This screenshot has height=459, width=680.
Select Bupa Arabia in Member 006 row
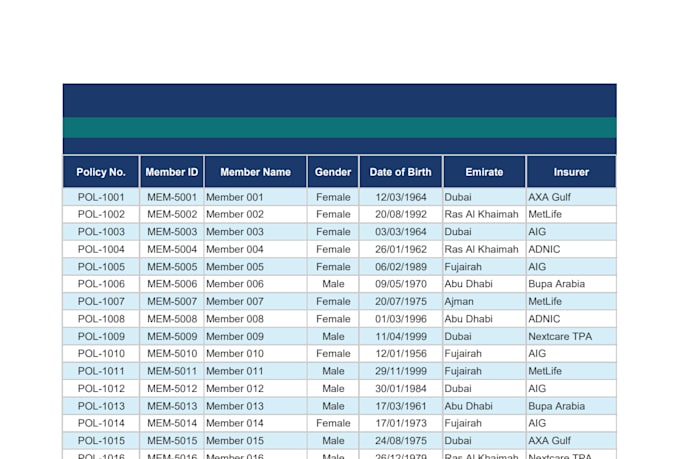pyautogui.click(x=571, y=284)
